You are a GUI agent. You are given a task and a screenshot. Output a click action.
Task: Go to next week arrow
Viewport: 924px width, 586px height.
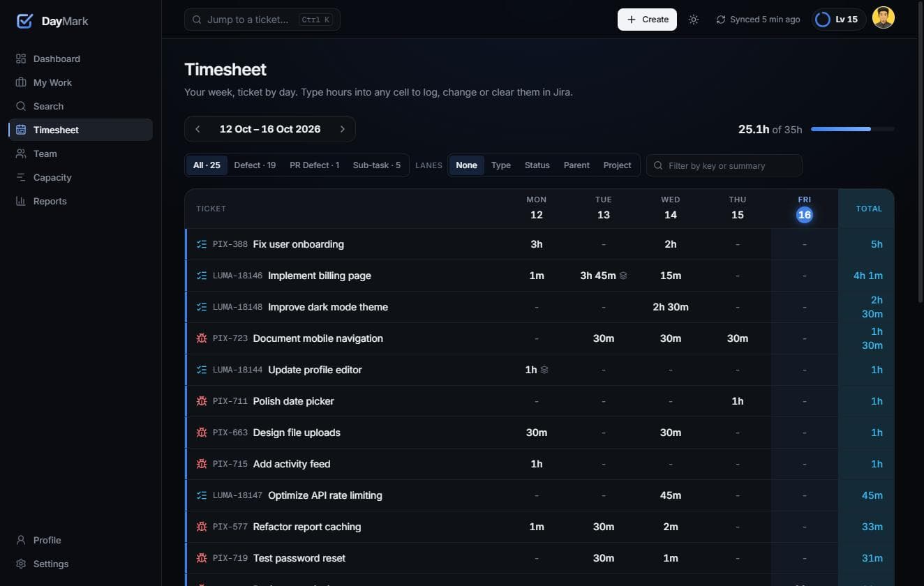(342, 129)
